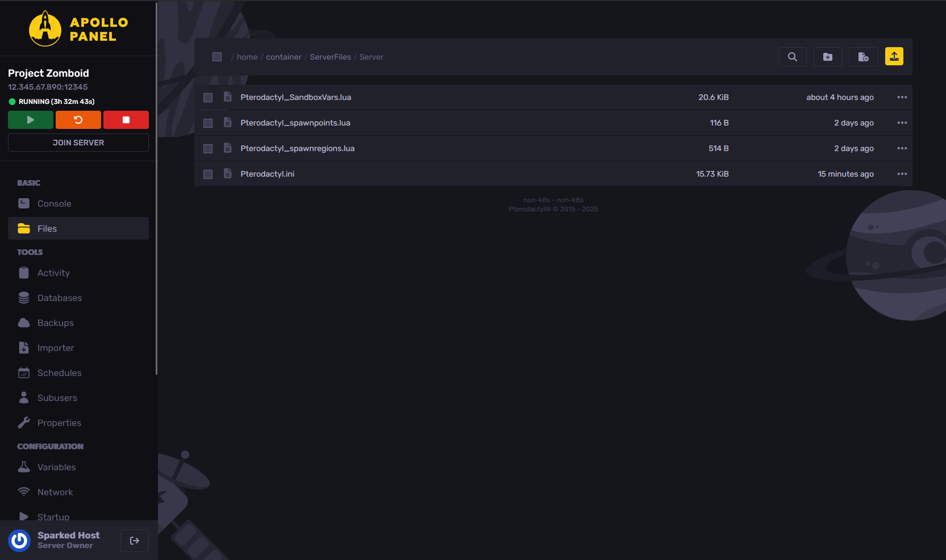This screenshot has width=946, height=560.
Task: Upload files with yellow upload icon
Action: click(x=894, y=56)
